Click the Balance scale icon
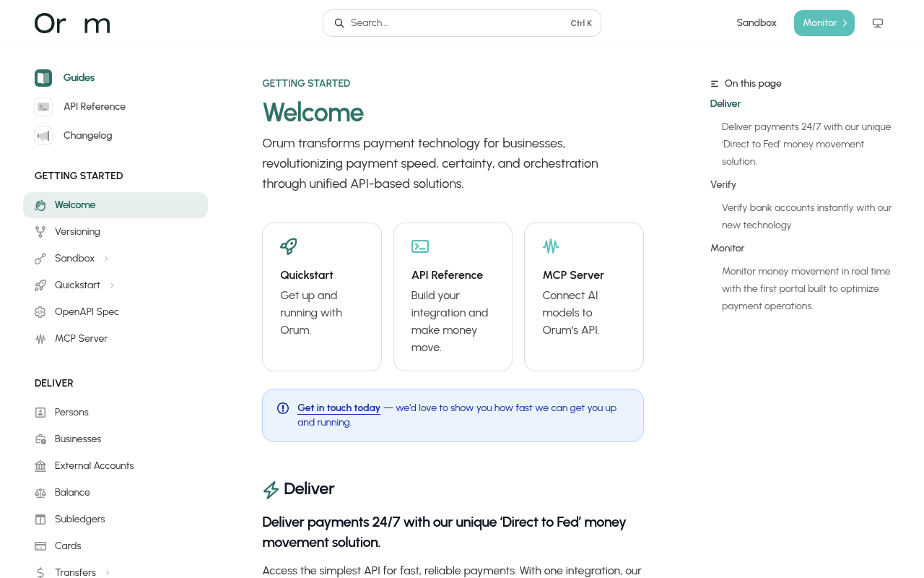This screenshot has height=578, width=924. 40,493
